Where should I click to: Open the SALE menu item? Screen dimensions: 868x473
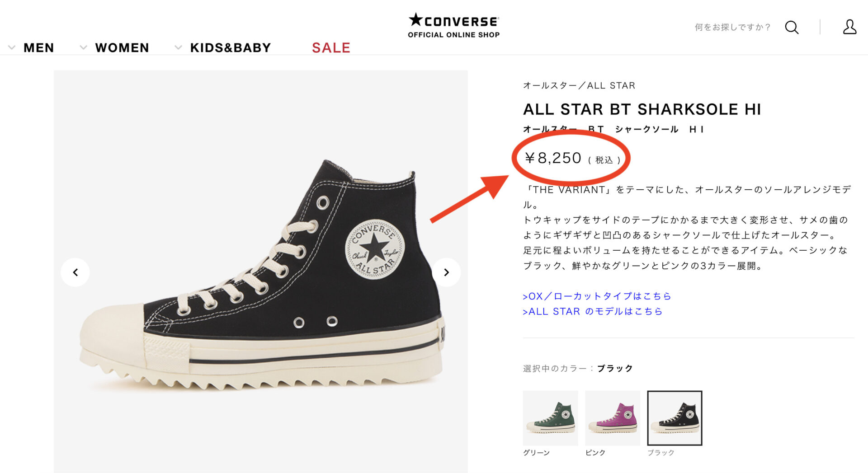(331, 47)
